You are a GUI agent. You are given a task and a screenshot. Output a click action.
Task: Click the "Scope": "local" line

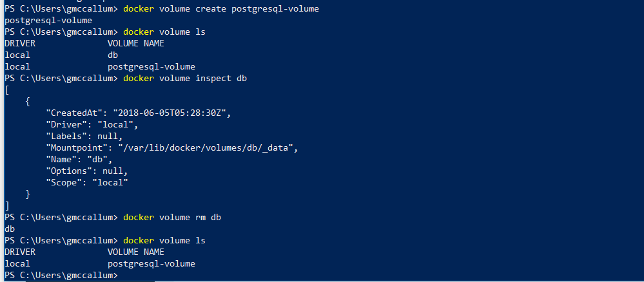(x=86, y=183)
